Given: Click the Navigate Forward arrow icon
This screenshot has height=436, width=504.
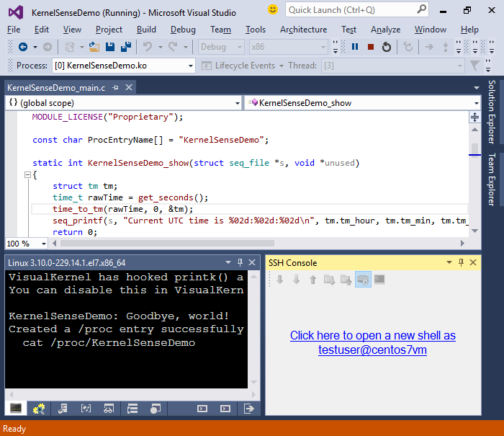Looking at the screenshot, I should [x=48, y=47].
